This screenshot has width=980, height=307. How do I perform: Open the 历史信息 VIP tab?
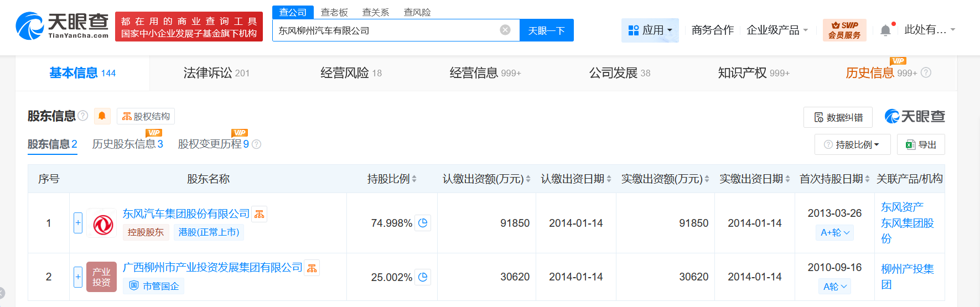882,72
